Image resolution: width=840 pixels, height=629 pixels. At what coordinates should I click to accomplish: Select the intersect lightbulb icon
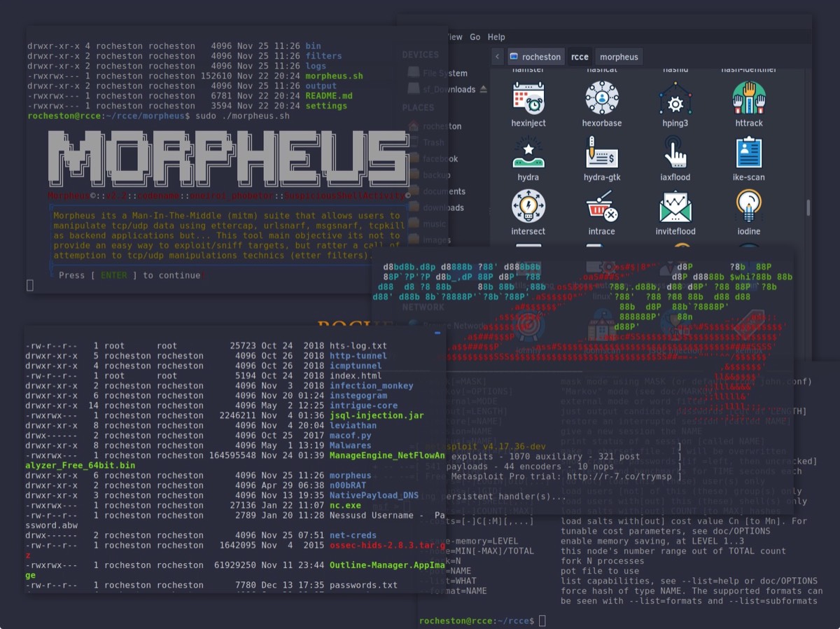[x=528, y=207]
